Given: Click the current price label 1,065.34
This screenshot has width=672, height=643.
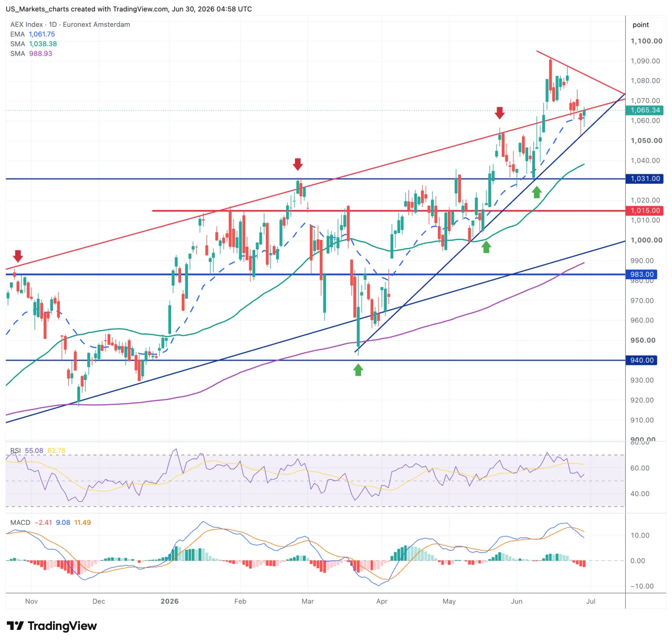Looking at the screenshot, I should (x=645, y=110).
